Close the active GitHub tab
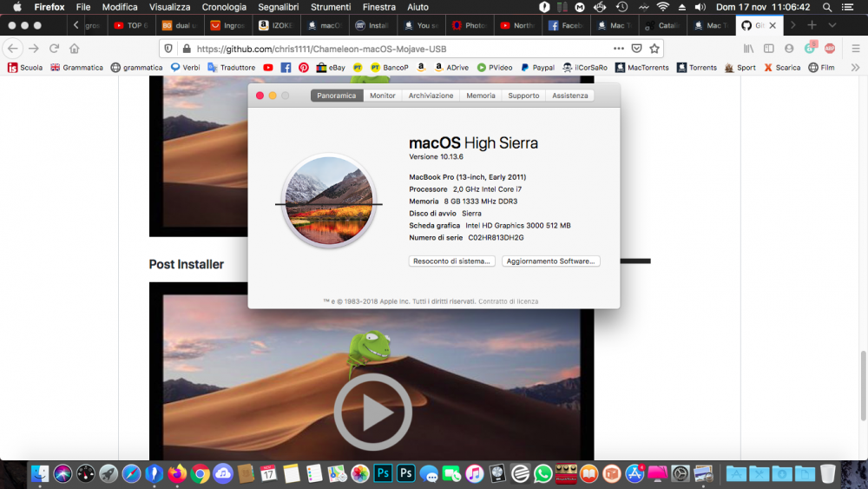The width and height of the screenshot is (868, 489). click(773, 25)
